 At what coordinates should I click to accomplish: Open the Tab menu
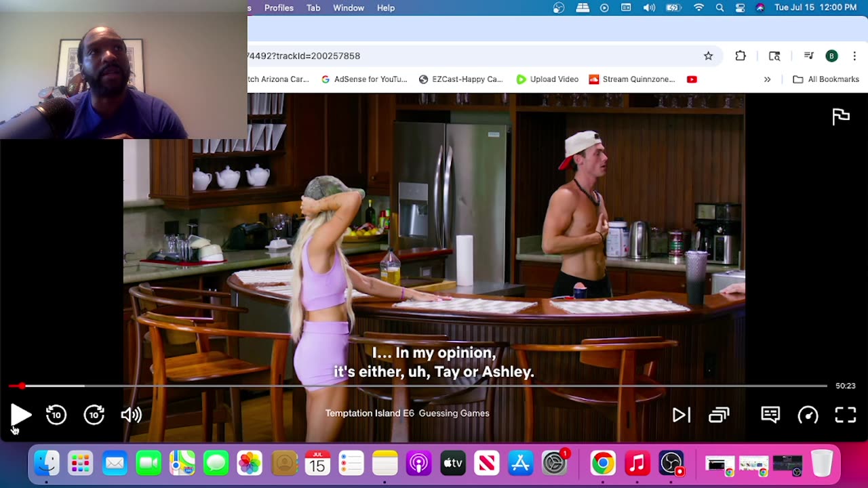click(313, 8)
